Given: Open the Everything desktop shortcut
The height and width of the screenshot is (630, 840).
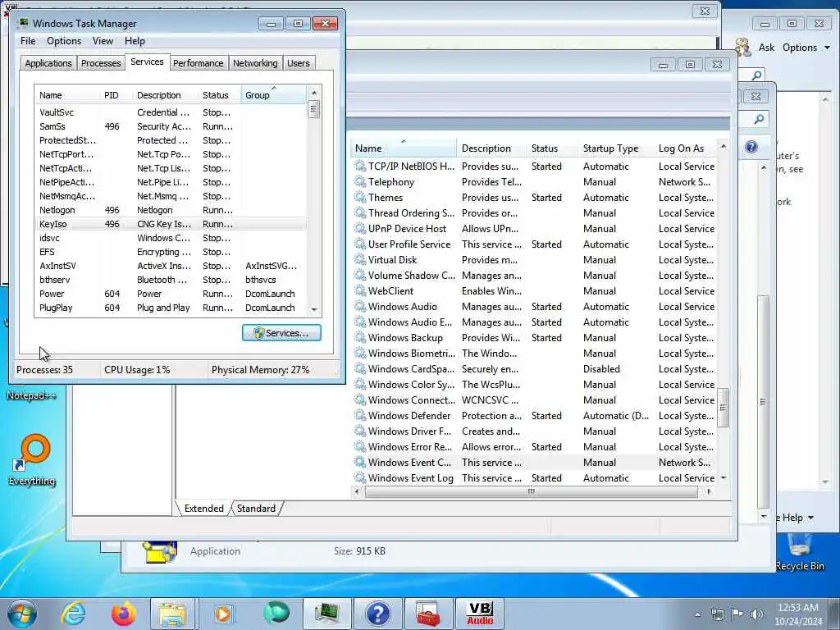Looking at the screenshot, I should (x=32, y=459).
